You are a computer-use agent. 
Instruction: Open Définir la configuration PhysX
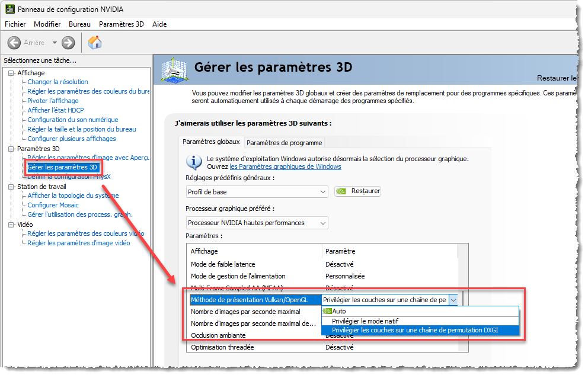pyautogui.click(x=69, y=177)
